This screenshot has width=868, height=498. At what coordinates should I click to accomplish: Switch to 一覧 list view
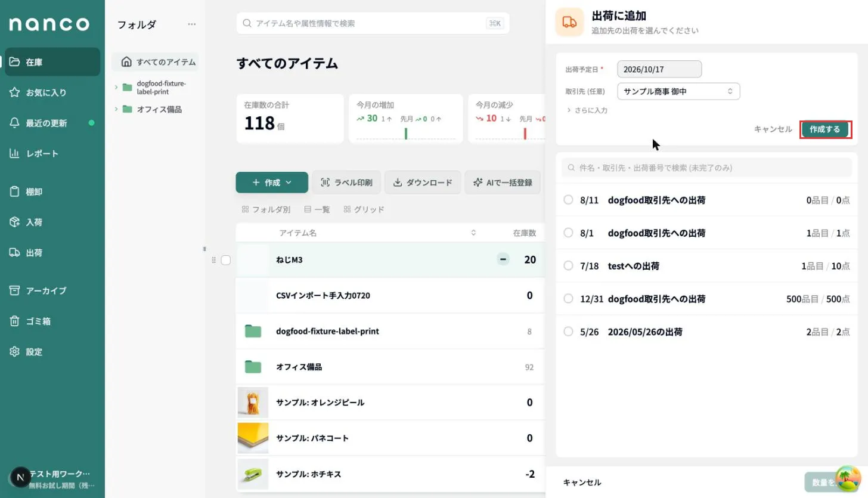[x=317, y=209]
